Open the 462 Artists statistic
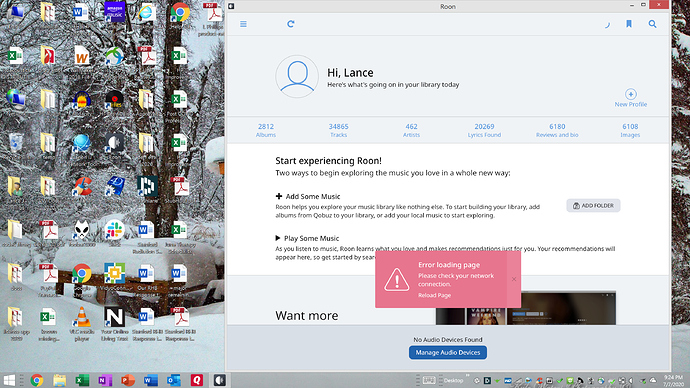This screenshot has width=690, height=388. click(x=411, y=130)
